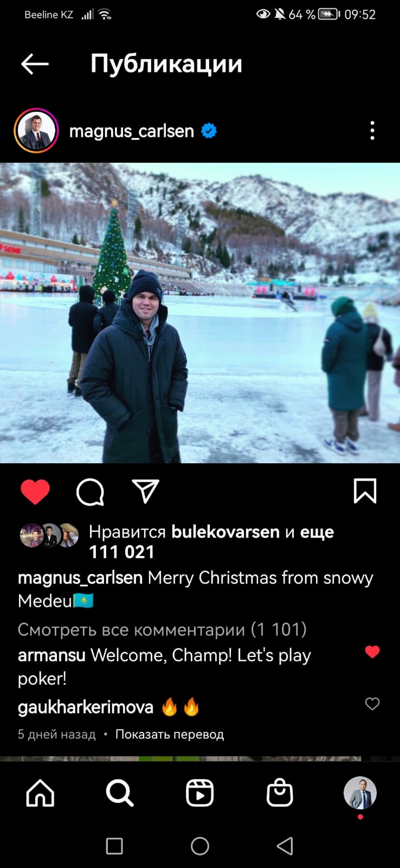Remove like from armansu's comment

point(372,652)
